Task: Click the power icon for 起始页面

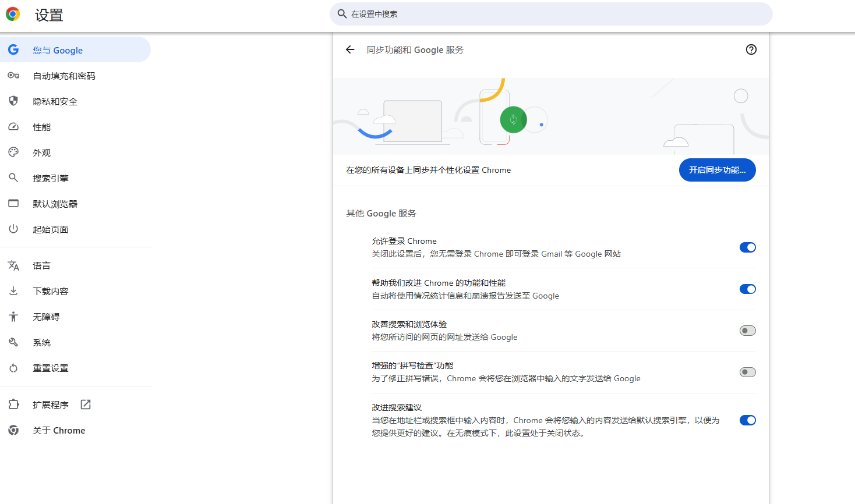Action: pos(13,229)
